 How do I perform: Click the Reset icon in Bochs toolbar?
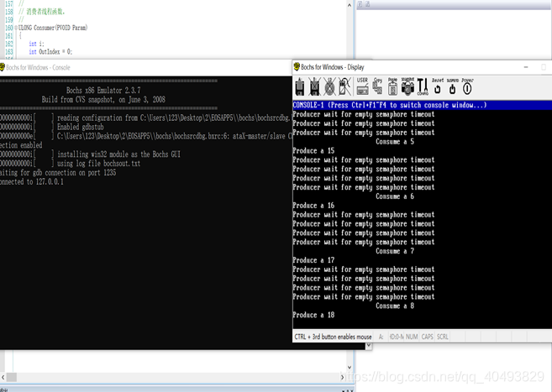point(438,86)
